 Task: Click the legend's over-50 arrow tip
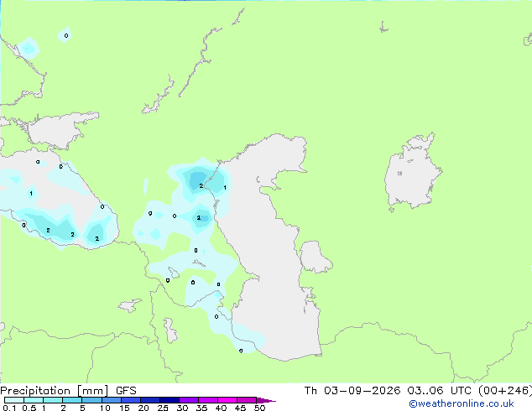(x=266, y=400)
